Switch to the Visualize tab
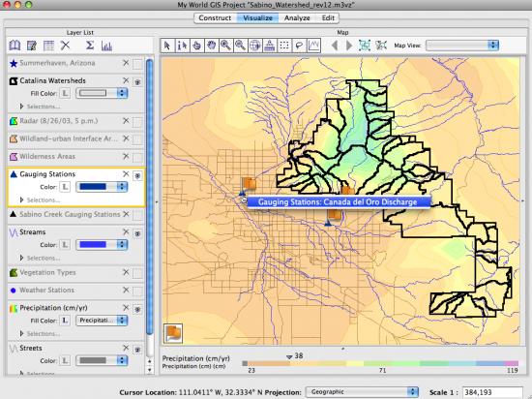 [x=258, y=18]
